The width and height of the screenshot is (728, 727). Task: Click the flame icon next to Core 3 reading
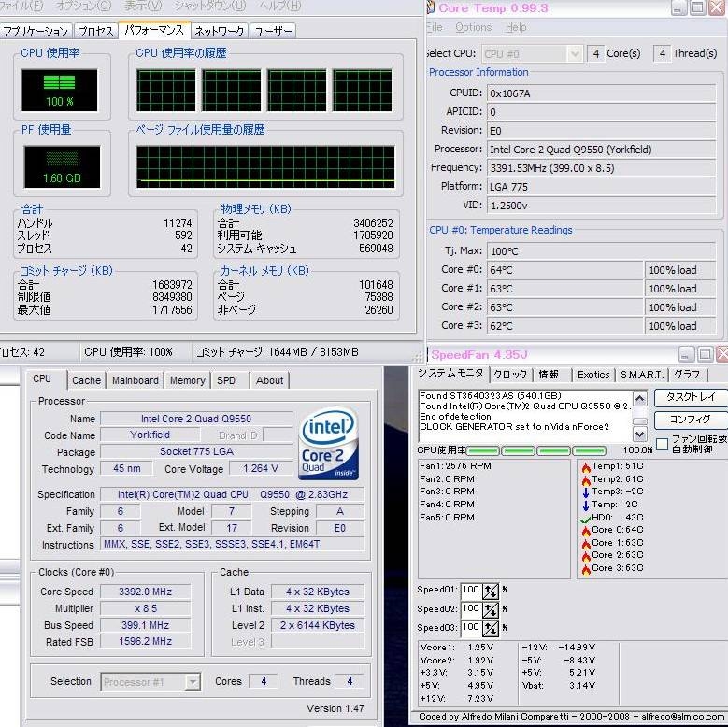(x=586, y=569)
